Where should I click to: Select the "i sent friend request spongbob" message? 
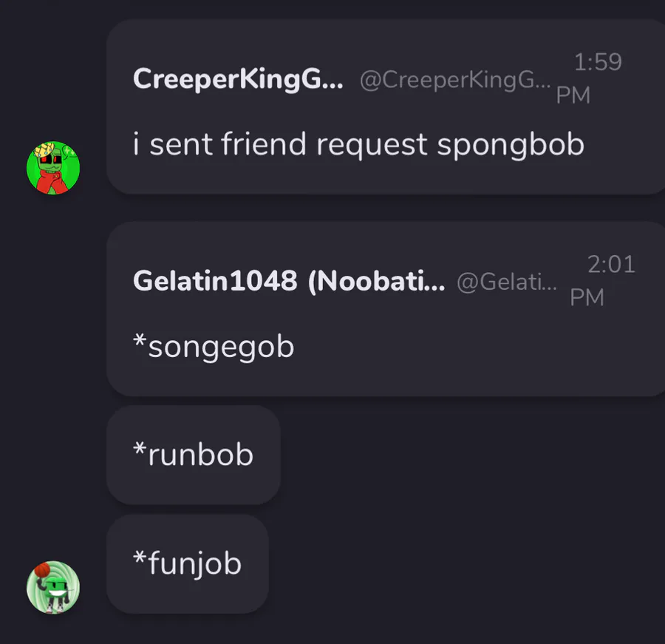pyautogui.click(x=358, y=144)
